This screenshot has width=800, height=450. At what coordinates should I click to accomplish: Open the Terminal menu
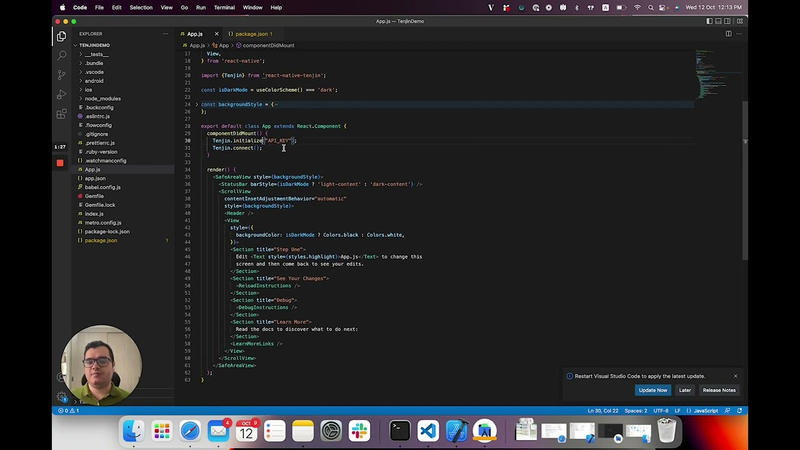click(224, 8)
